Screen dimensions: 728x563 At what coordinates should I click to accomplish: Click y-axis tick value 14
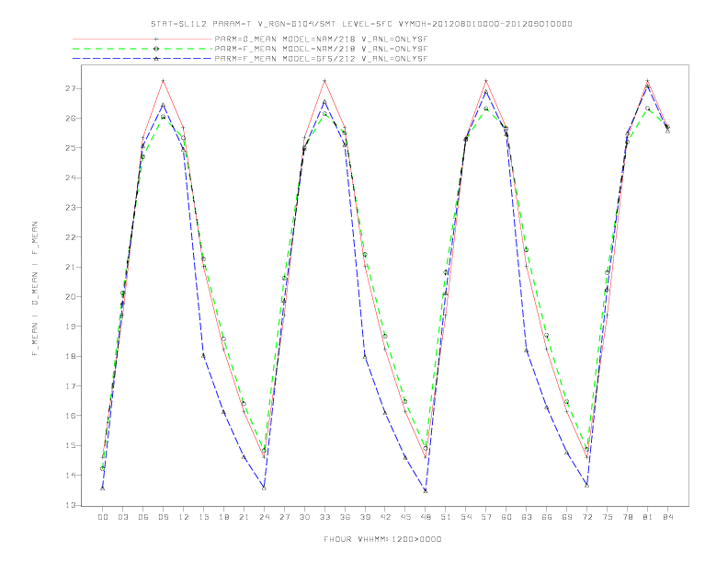coord(70,476)
